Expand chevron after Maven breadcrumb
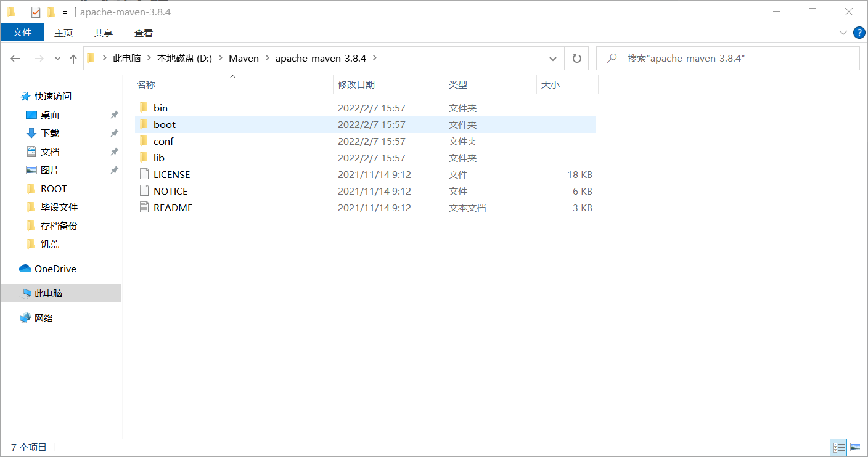The height and width of the screenshot is (457, 868). coord(267,58)
